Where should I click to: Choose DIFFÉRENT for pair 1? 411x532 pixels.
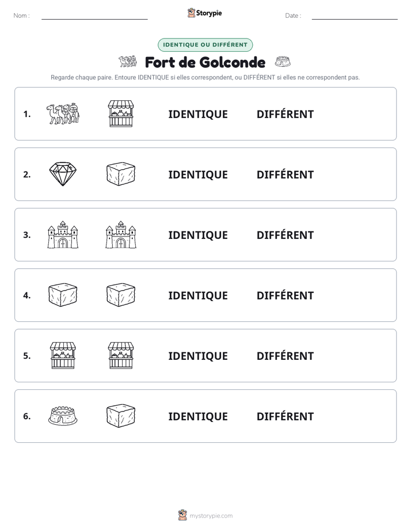[285, 114]
